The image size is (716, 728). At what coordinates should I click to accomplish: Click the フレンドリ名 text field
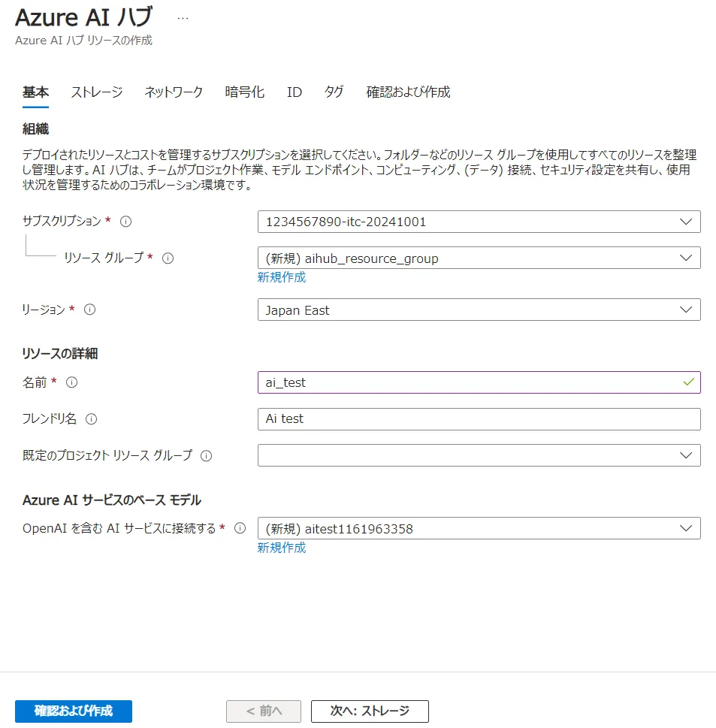tap(479, 419)
